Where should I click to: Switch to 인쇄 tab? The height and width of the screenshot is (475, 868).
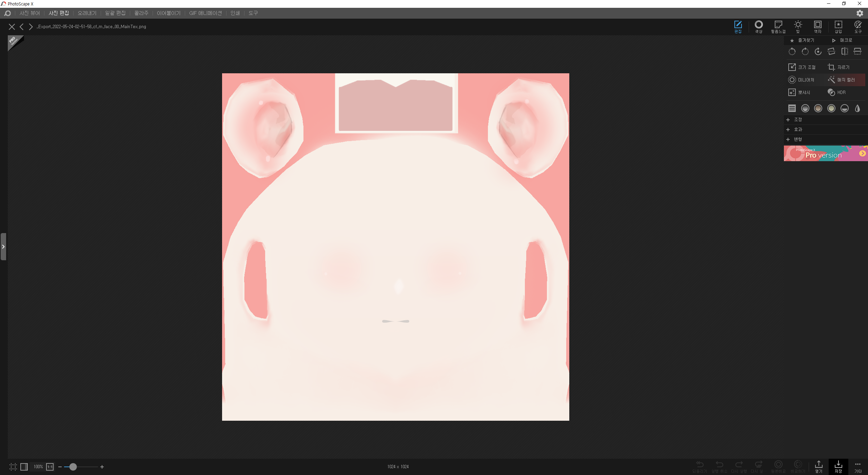click(235, 13)
